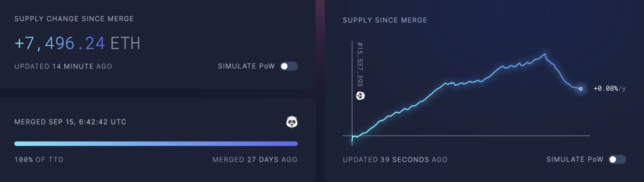The height and width of the screenshot is (182, 644).
Task: Click the Simulate PoW label under chart
Action: coord(575,159)
